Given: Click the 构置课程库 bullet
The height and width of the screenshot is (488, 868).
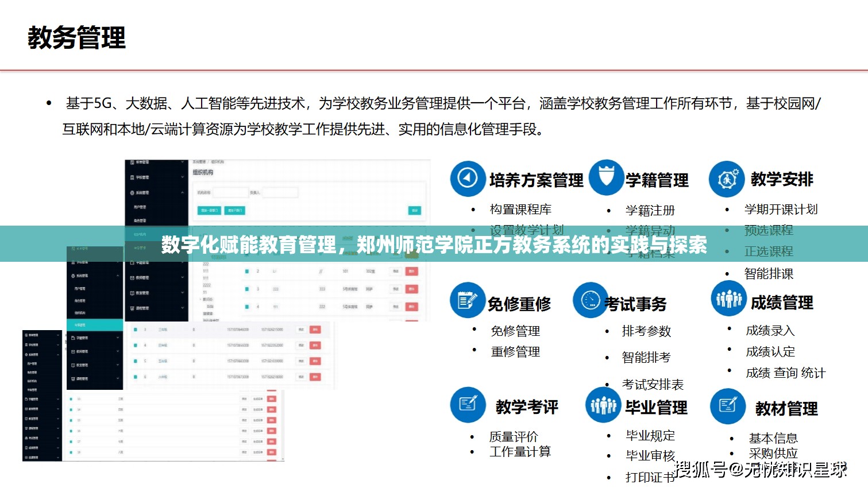Looking at the screenshot, I should coord(520,210).
